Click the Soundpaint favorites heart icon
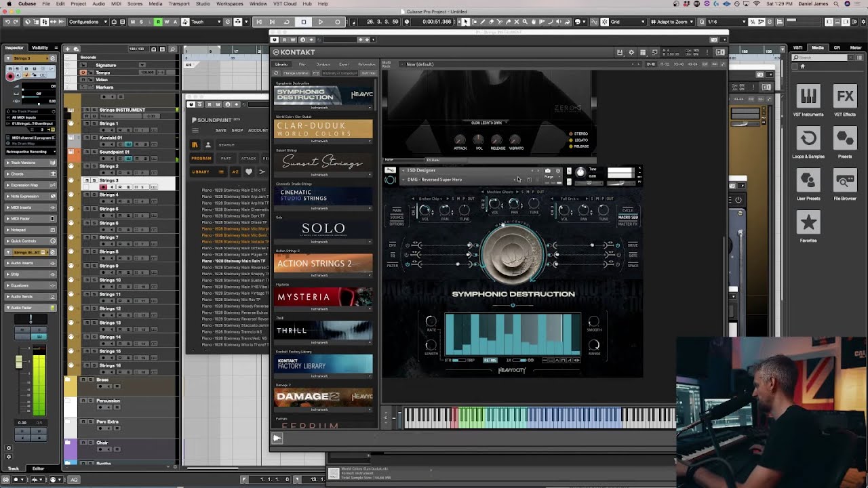The width and height of the screenshot is (868, 488). (x=249, y=171)
